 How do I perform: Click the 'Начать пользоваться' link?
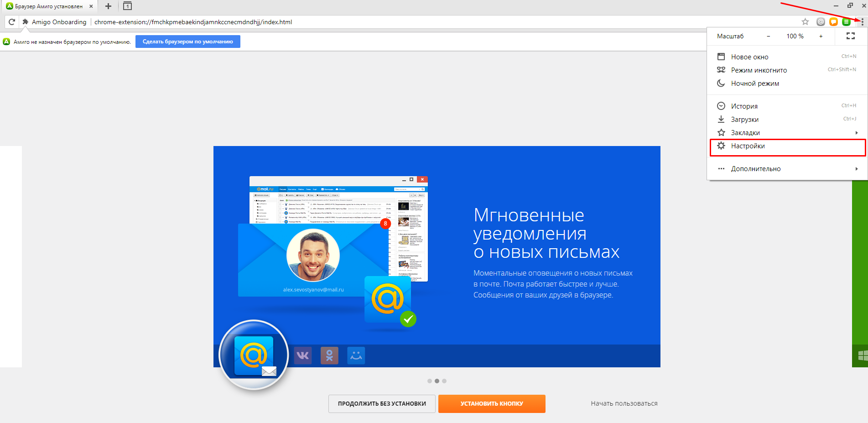coord(624,403)
